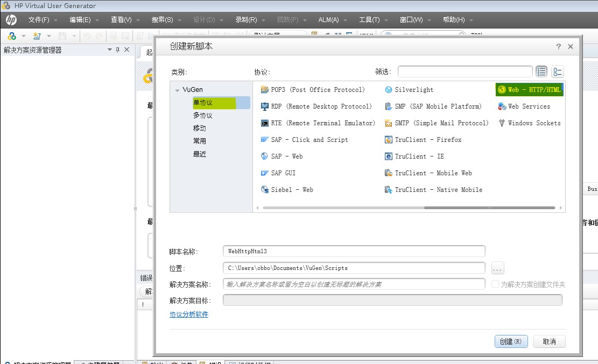Open dropdown next to add script toolbar icon

49,36
